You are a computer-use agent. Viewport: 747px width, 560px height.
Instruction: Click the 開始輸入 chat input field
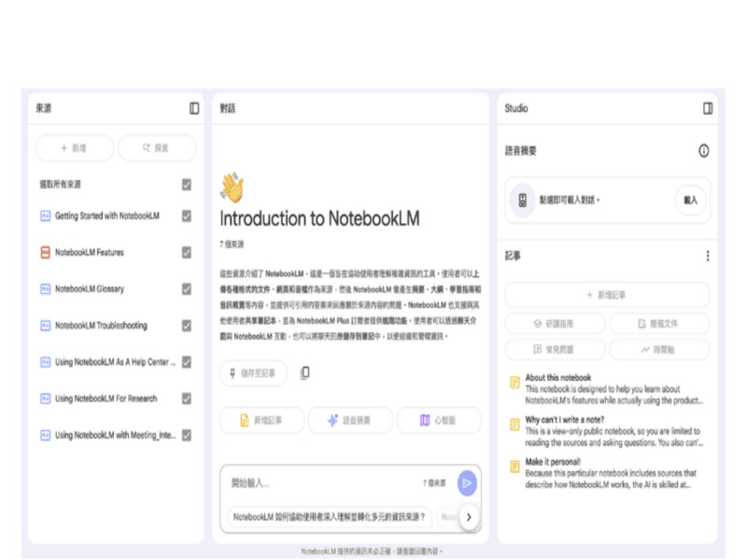point(324,483)
